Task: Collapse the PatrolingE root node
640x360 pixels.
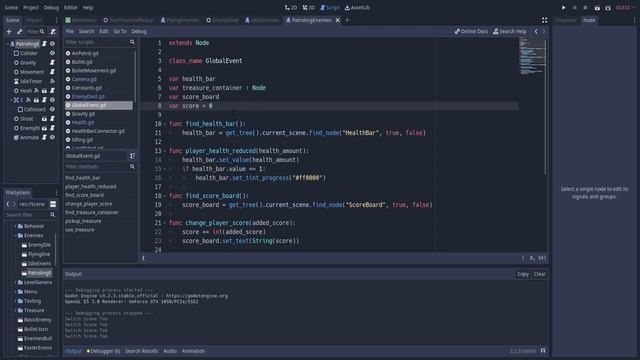Action: 7,44
